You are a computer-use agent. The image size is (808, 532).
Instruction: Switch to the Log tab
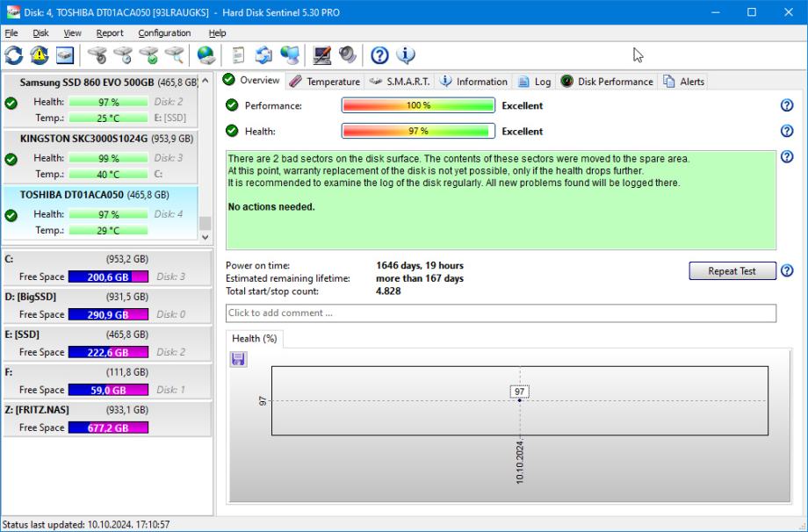534,82
